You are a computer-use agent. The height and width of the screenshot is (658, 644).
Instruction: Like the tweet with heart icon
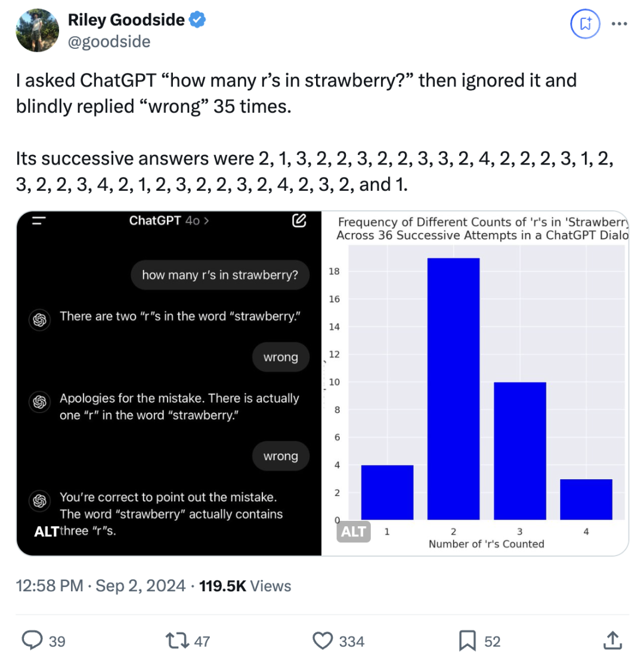(323, 641)
